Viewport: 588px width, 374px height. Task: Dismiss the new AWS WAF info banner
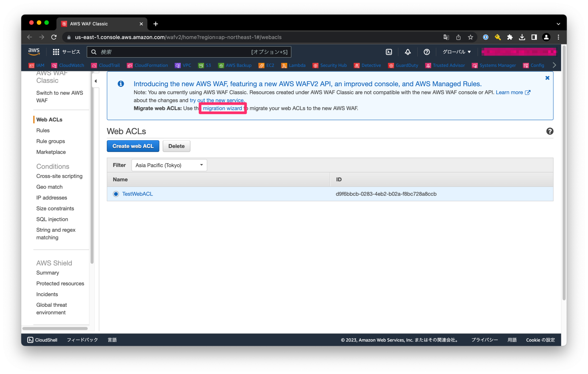[547, 78]
